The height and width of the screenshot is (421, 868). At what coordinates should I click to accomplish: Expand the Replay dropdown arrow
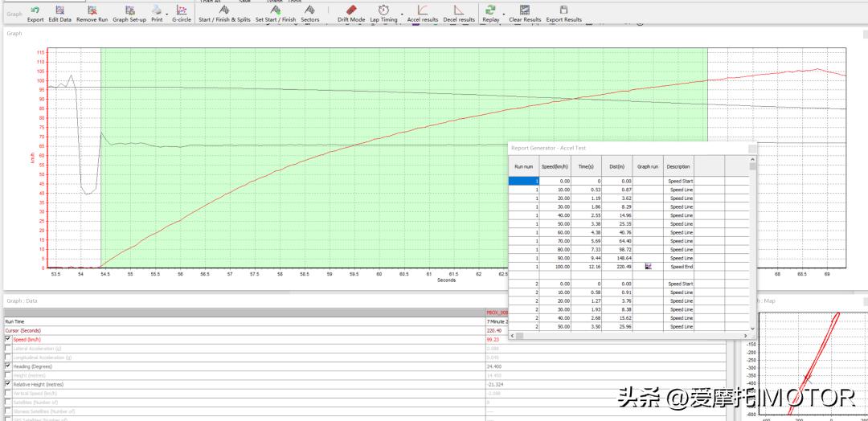[x=504, y=13]
